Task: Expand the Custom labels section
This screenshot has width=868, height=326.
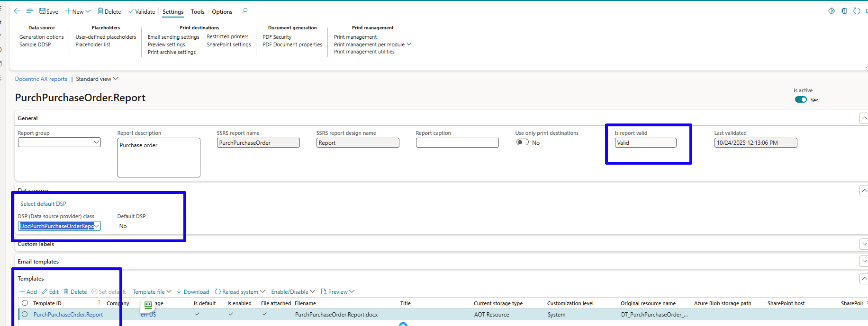Action: pyautogui.click(x=864, y=244)
